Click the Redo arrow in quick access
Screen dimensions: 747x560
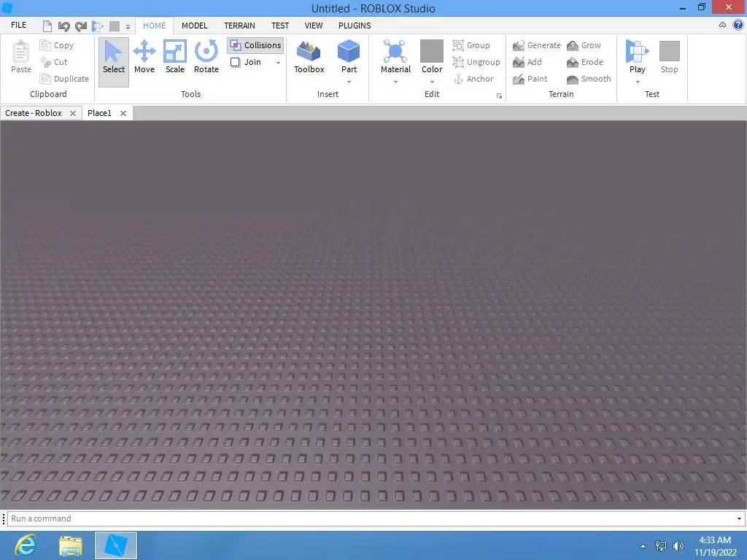pos(80,26)
